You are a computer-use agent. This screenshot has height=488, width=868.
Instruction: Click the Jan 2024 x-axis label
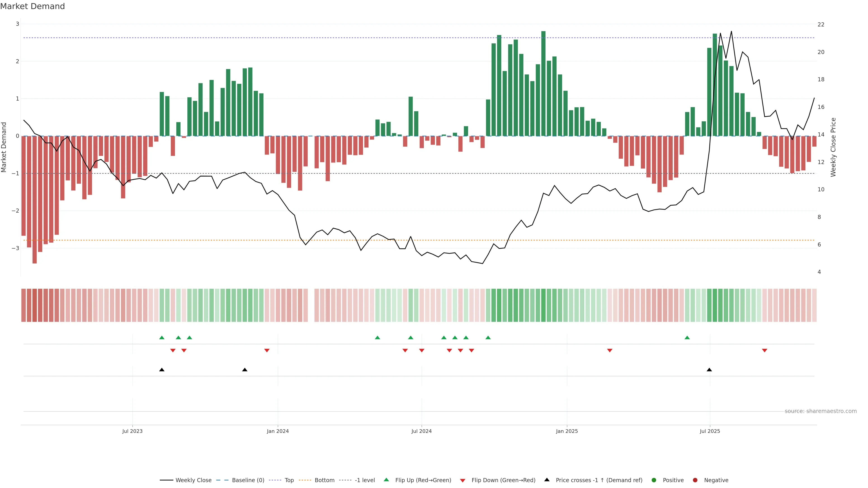(x=278, y=431)
